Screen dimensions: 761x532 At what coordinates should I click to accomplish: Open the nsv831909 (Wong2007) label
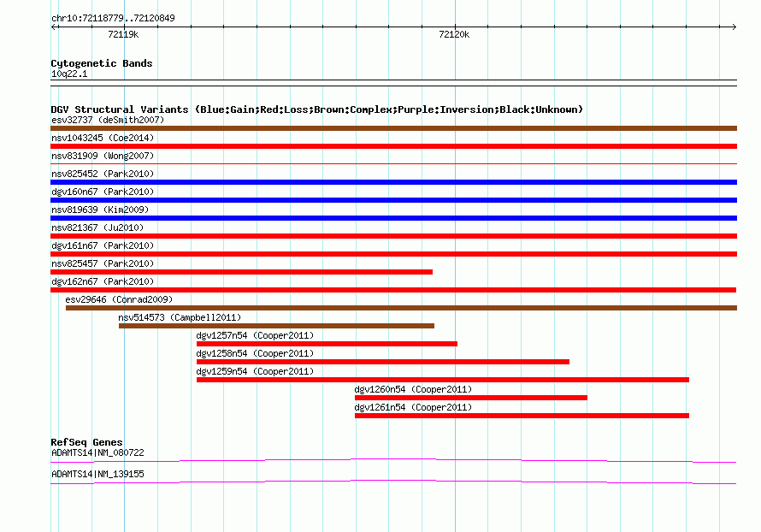103,156
